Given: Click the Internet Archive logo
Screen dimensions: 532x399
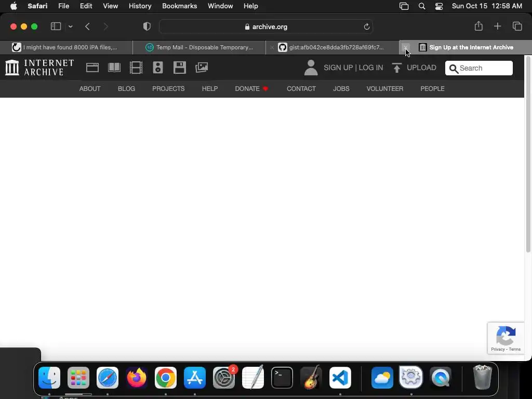Looking at the screenshot, I should pyautogui.click(x=39, y=68).
